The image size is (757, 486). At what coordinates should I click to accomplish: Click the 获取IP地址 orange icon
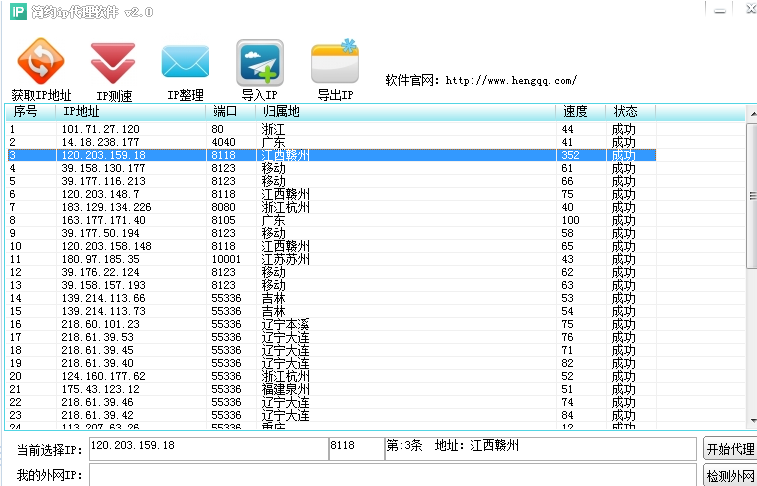click(41, 63)
